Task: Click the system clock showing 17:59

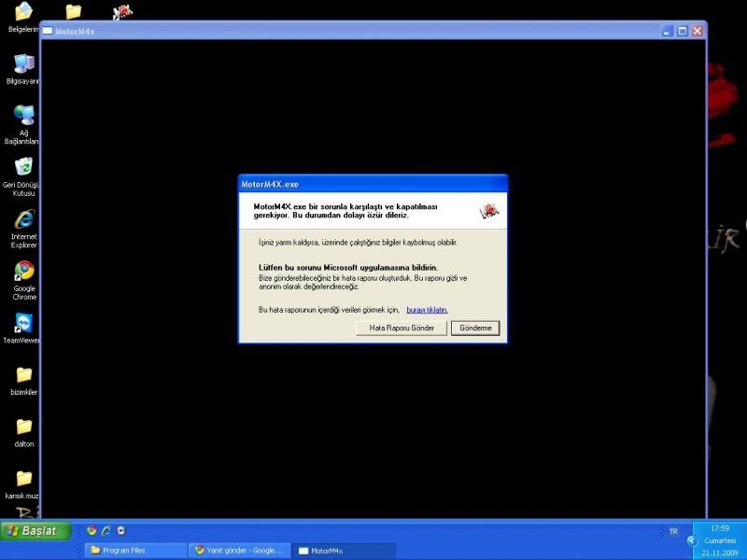Action: click(719, 528)
